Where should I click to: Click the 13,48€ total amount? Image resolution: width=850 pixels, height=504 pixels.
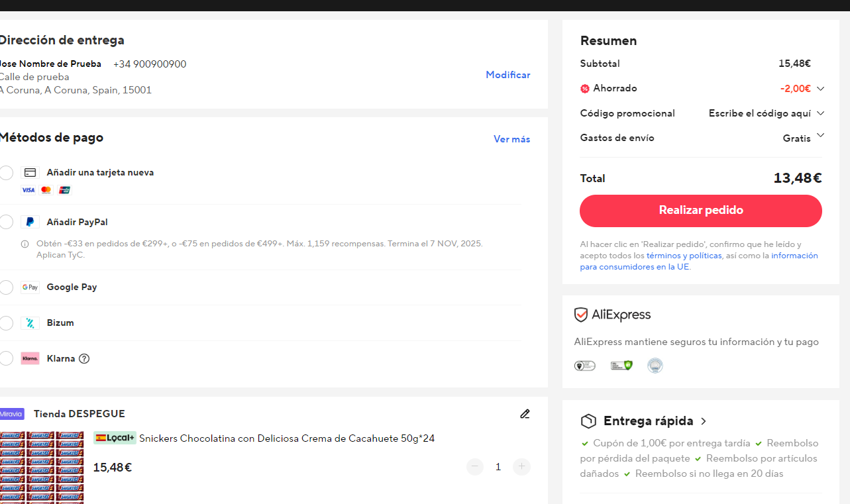point(798,178)
